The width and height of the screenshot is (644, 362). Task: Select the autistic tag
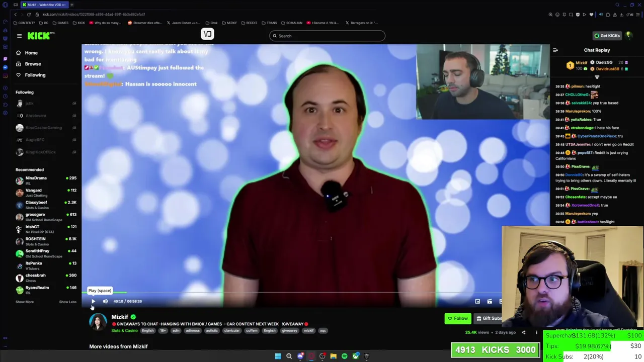[x=212, y=331]
